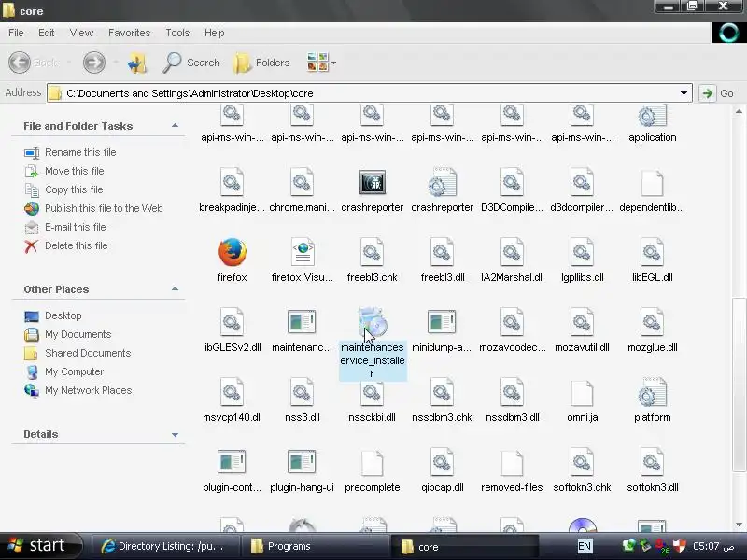Collapse the File and Folder Tasks panel
Viewport: 747px width, 560px height.
175,126
